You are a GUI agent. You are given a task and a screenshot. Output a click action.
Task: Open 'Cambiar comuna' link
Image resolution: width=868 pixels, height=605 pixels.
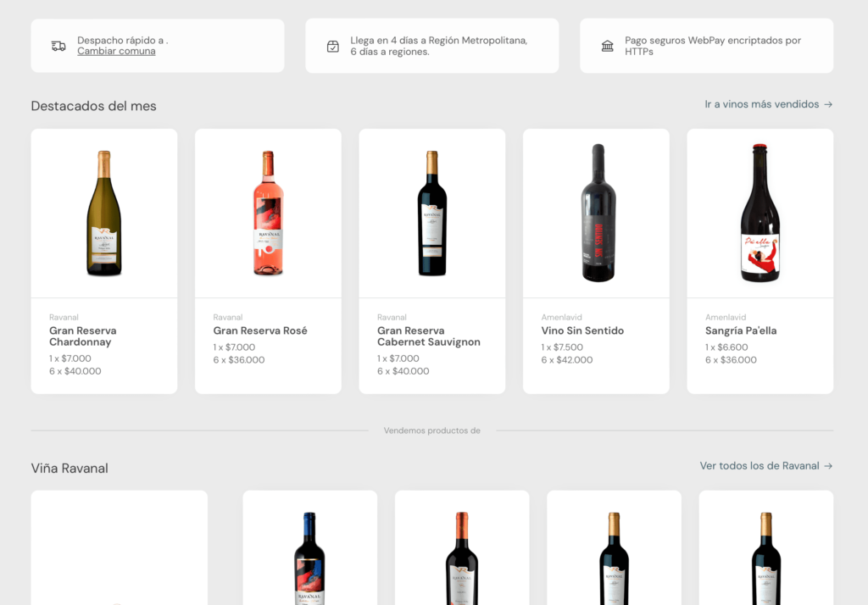coord(116,51)
